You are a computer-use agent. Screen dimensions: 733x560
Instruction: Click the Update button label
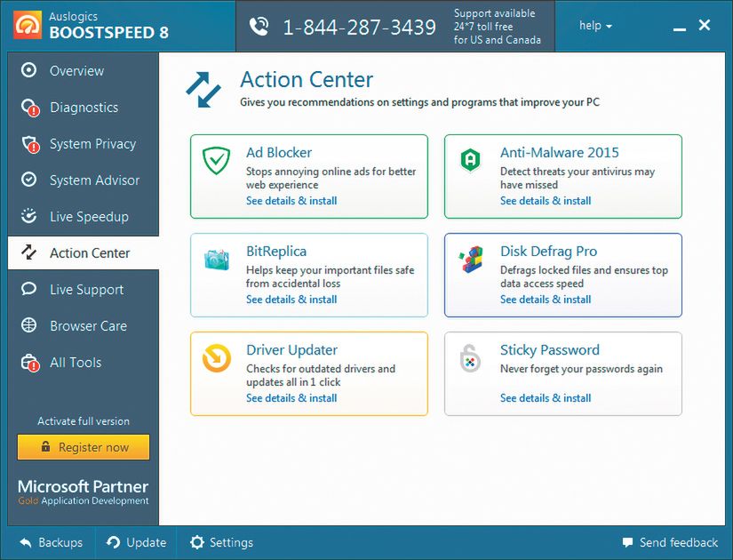click(147, 542)
